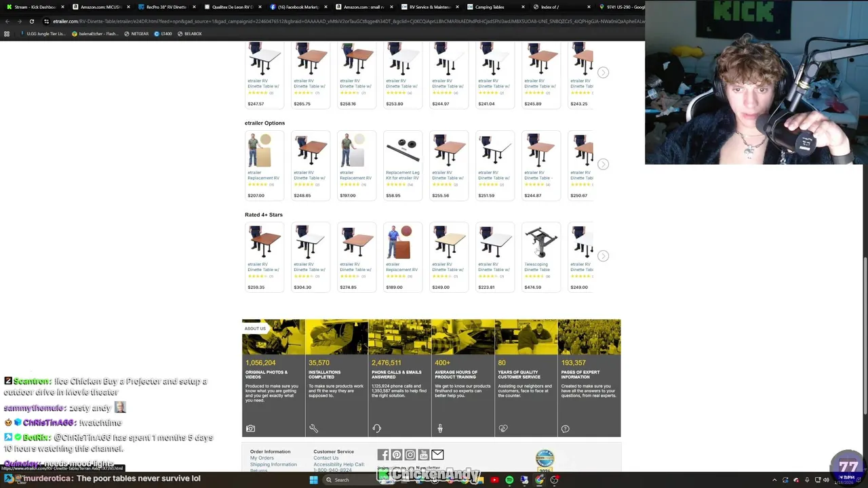The image size is (868, 488).
Task: Open LT400 bookmark
Action: pos(162,34)
